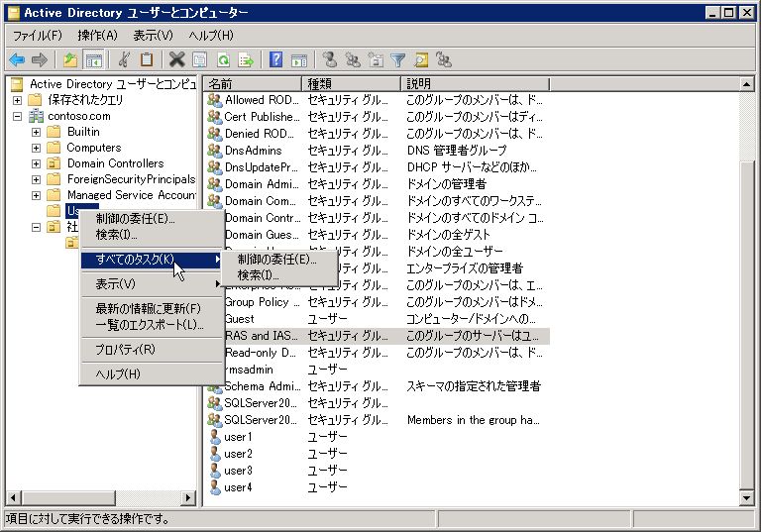Viewport: 761px width, 532px height.
Task: Collapse the 社 organizational unit node
Action: click(37, 227)
